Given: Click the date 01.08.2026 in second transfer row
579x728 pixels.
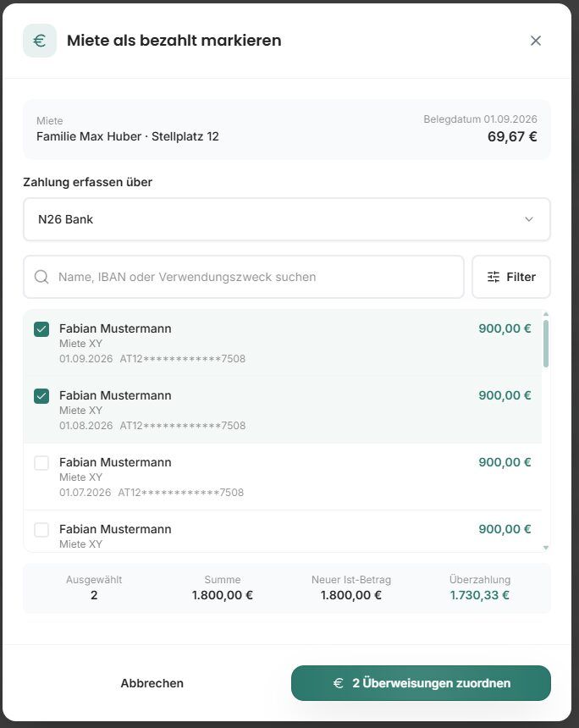Looking at the screenshot, I should pyautogui.click(x=85, y=425).
